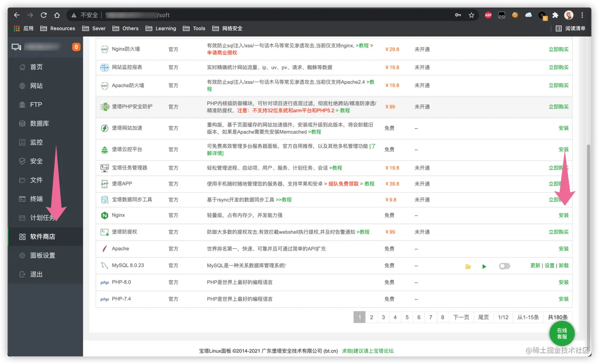Open the Tools bookmark folder
This screenshot has width=599, height=364.
point(194,28)
